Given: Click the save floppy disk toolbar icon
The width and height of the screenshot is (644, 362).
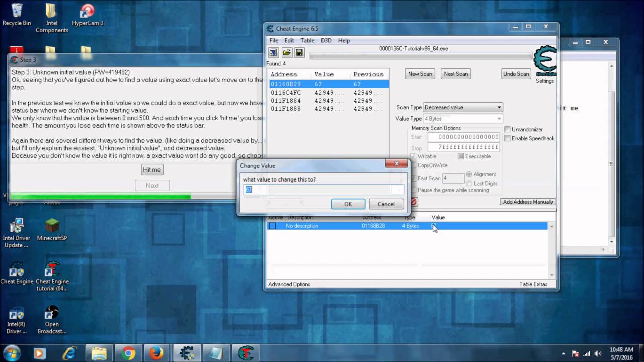Looking at the screenshot, I should (299, 52).
